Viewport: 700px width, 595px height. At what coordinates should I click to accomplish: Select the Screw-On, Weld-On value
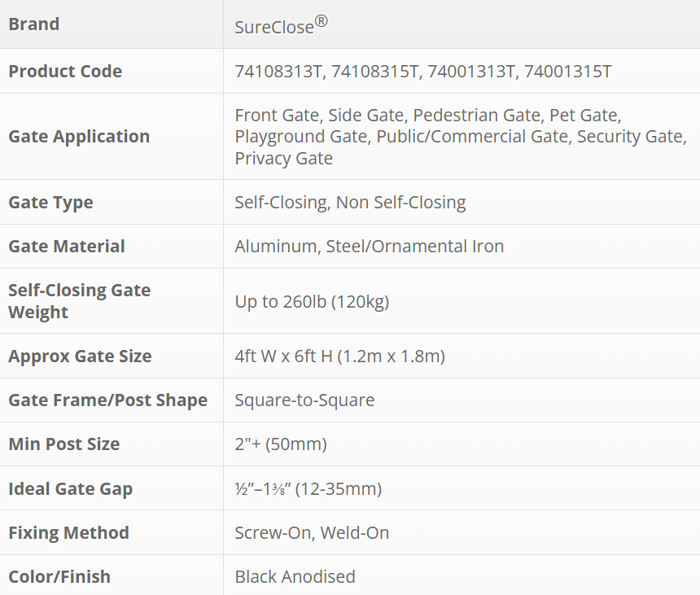(x=312, y=533)
